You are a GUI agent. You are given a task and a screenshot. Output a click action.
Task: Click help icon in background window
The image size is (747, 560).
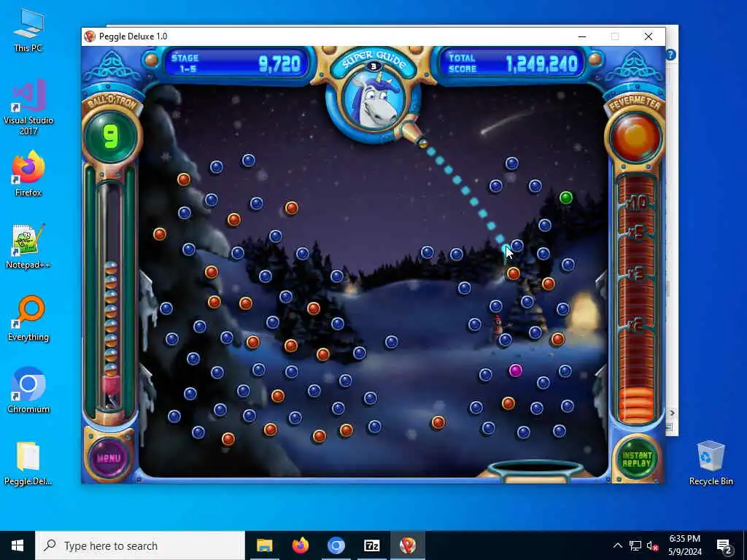(671, 55)
